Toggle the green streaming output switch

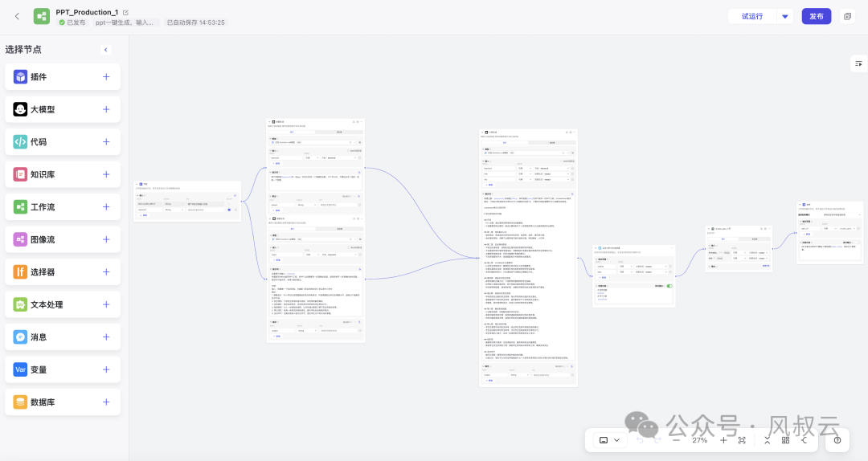point(669,286)
